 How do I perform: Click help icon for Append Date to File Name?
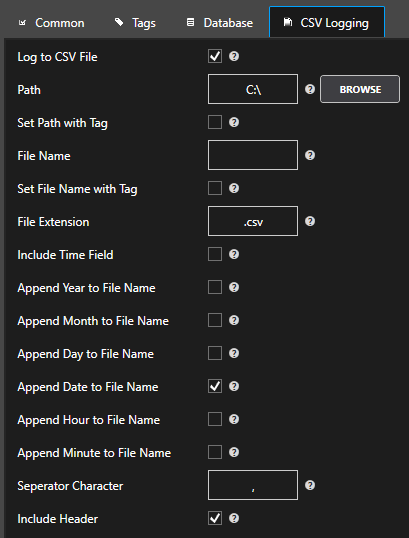(x=234, y=386)
